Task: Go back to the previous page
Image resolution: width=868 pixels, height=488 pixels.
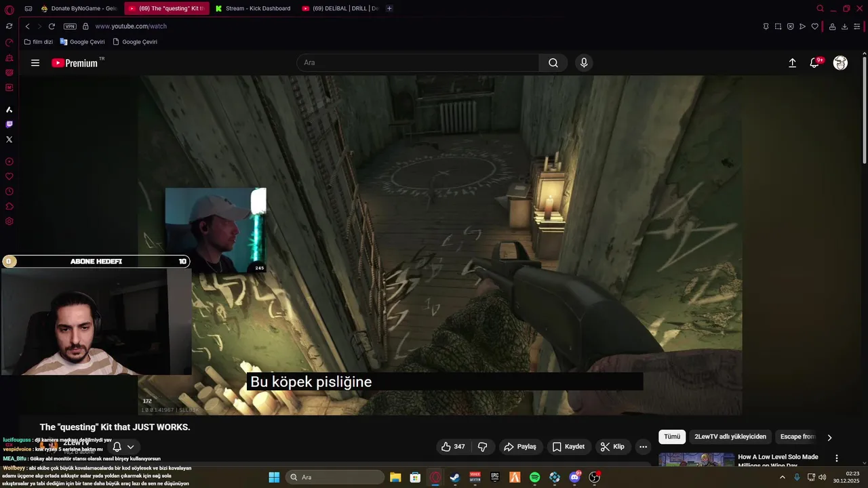Action: [x=27, y=26]
